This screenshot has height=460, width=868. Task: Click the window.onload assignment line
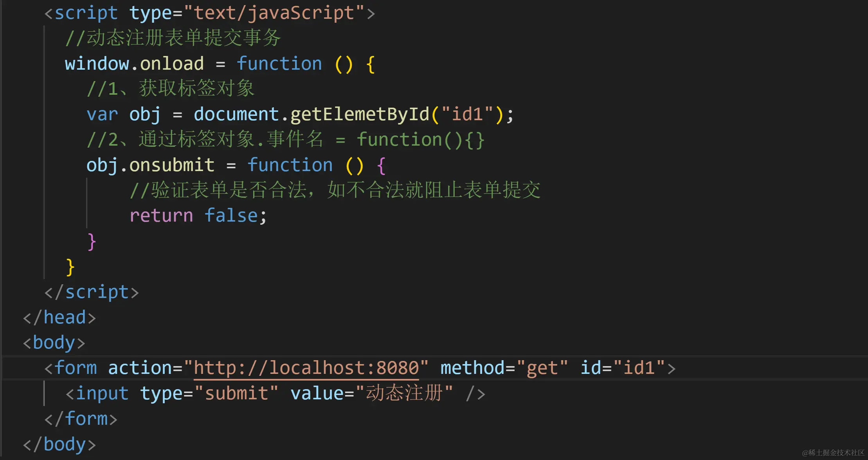click(x=220, y=64)
